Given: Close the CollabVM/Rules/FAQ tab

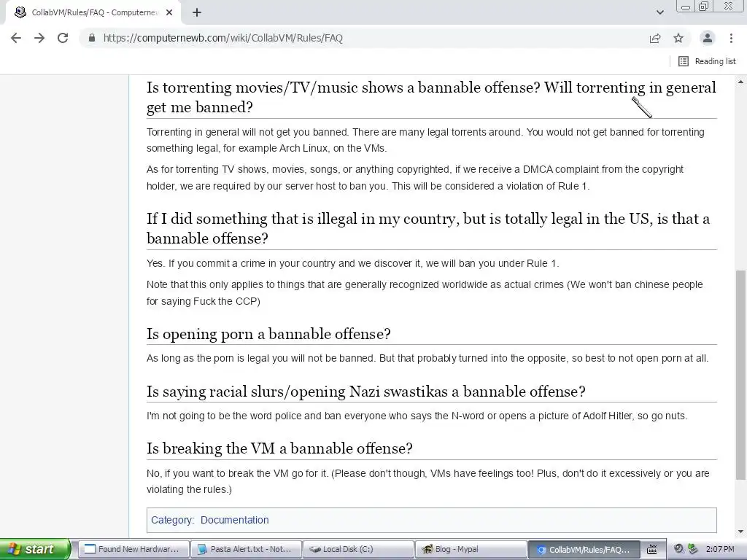Looking at the screenshot, I should (x=169, y=12).
